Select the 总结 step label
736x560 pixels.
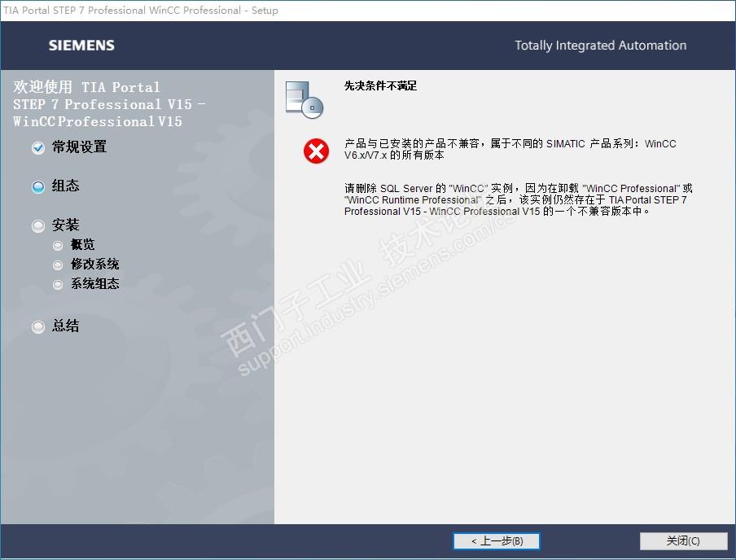(x=65, y=326)
